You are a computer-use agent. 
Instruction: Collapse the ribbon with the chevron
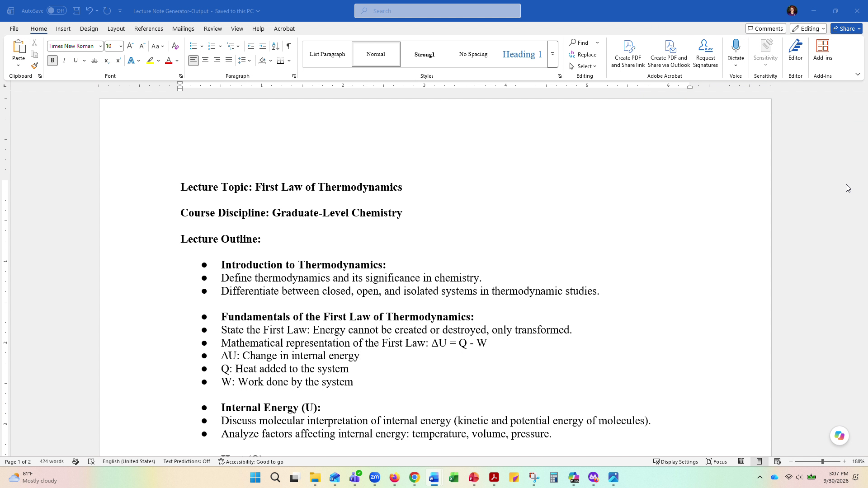[x=858, y=75]
